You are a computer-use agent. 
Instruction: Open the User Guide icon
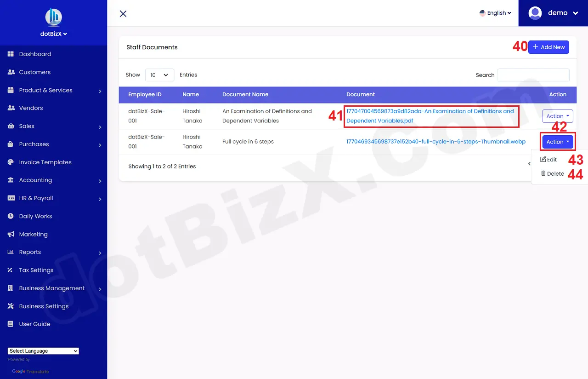[10, 324]
